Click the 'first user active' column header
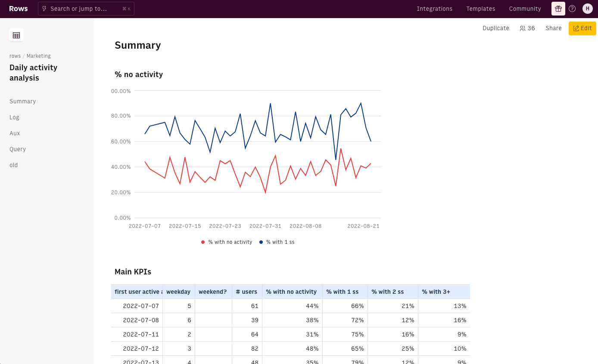Image resolution: width=598 pixels, height=364 pixels. pyautogui.click(x=137, y=292)
